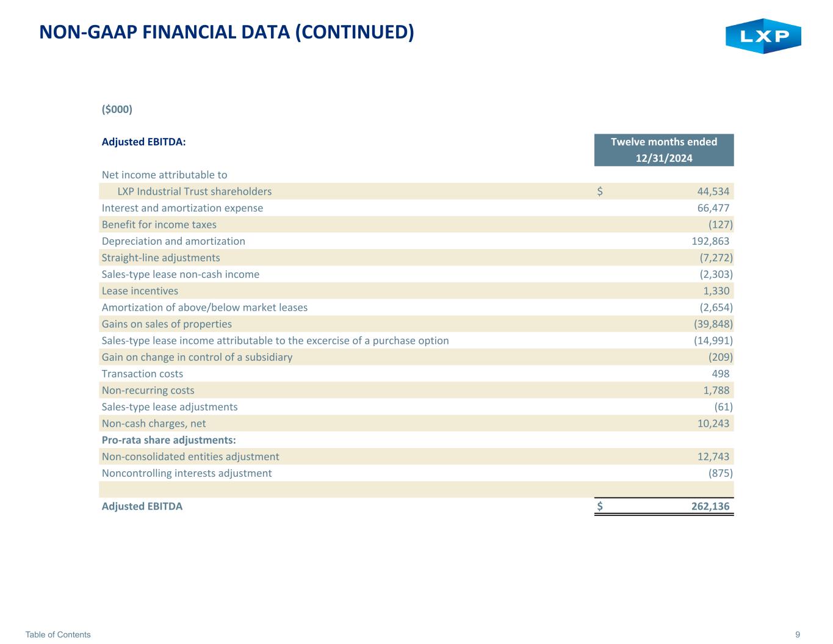Click the value (127)
The width and height of the screenshot is (833, 644).
[x=720, y=224]
